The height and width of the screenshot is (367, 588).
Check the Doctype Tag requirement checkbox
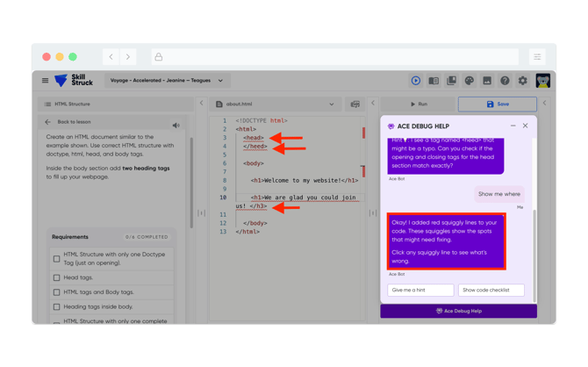point(57,259)
